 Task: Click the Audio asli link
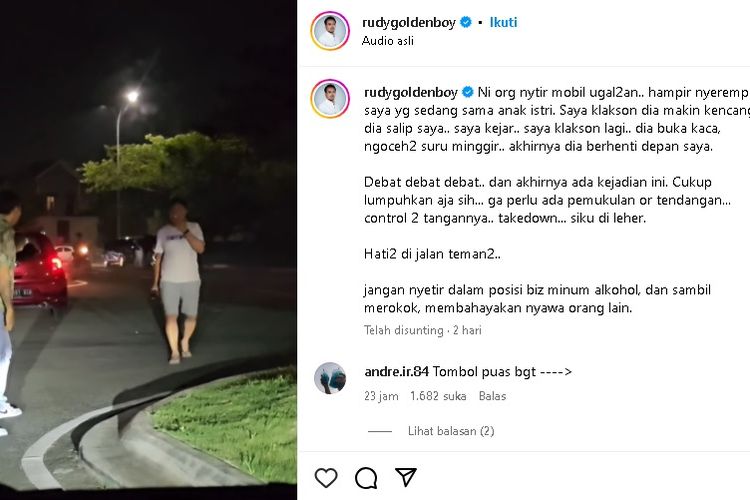click(388, 41)
